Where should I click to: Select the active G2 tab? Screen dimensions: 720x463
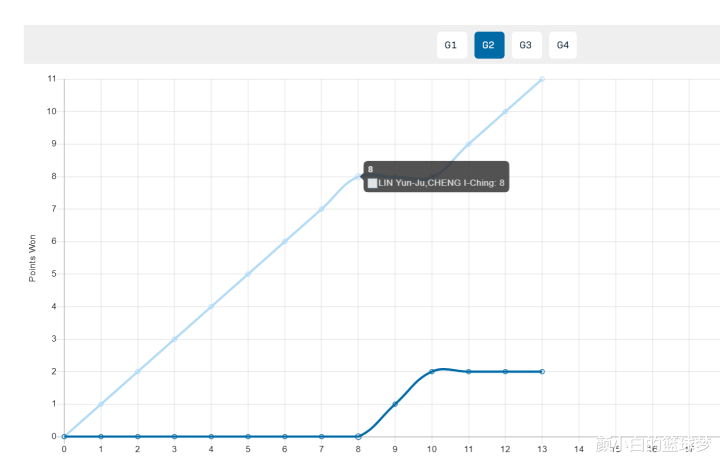[489, 45]
